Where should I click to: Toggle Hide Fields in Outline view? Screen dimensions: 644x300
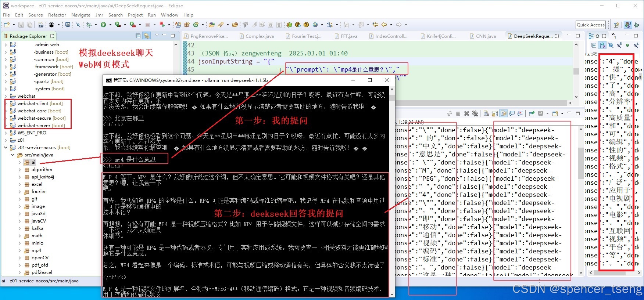611,45
